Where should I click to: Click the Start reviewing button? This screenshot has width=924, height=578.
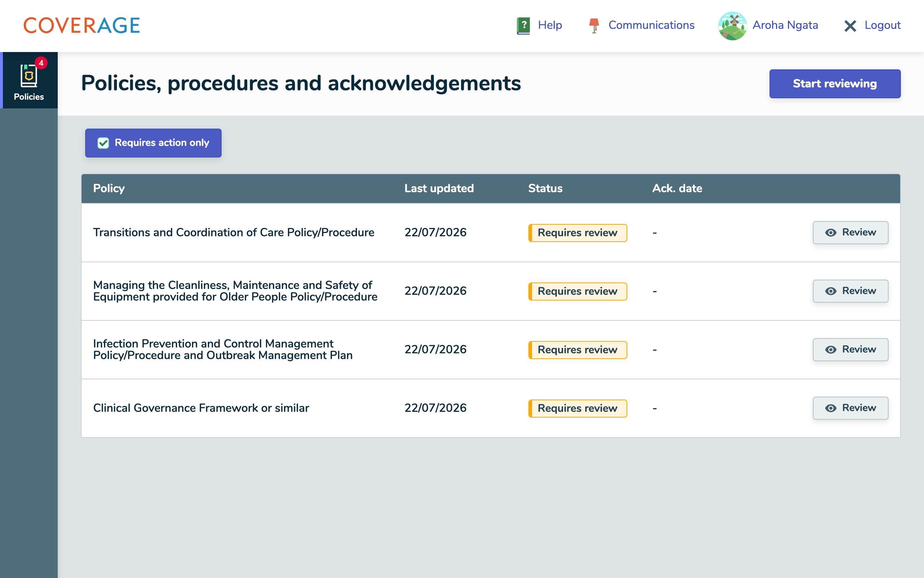[x=834, y=84]
